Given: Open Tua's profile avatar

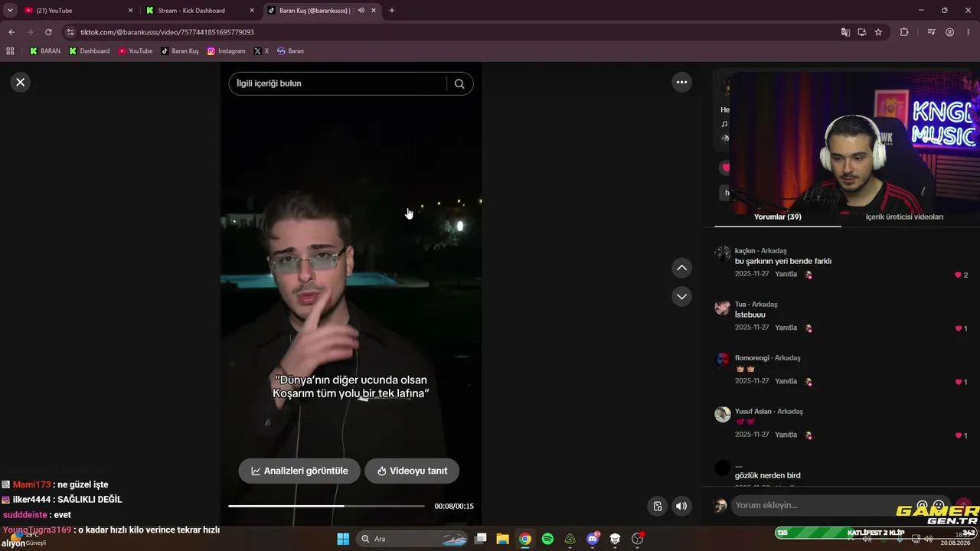Looking at the screenshot, I should point(723,308).
